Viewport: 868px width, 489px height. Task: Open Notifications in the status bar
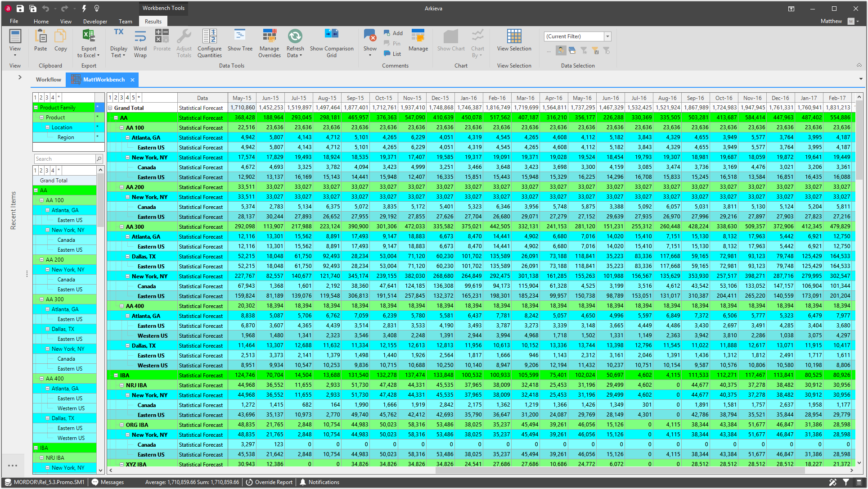pos(319,482)
